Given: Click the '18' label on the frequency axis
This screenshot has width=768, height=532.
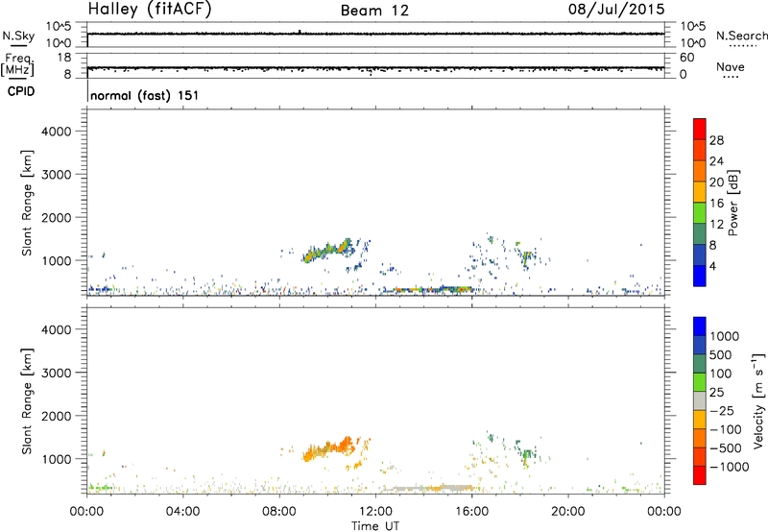Looking at the screenshot, I should 64,58.
